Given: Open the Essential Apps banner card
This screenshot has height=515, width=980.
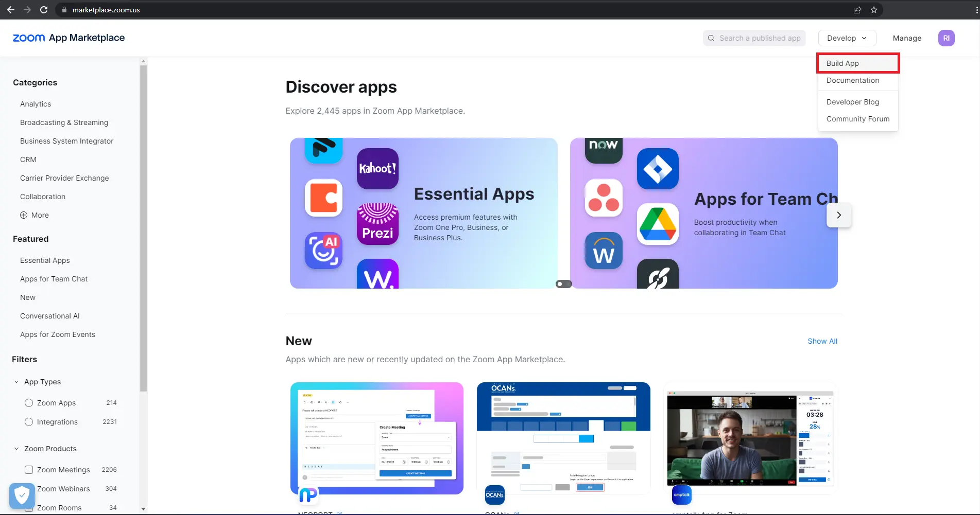Looking at the screenshot, I should 424,213.
